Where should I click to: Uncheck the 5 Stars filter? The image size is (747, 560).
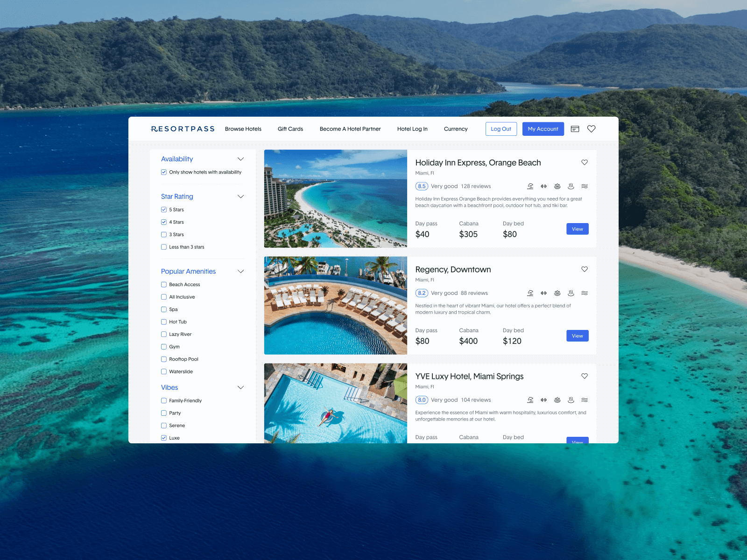tap(164, 210)
